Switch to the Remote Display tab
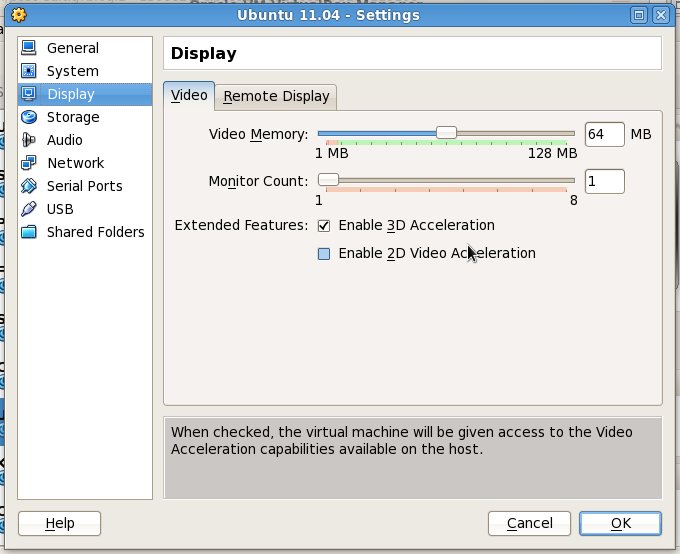680x554 pixels. 276,97
